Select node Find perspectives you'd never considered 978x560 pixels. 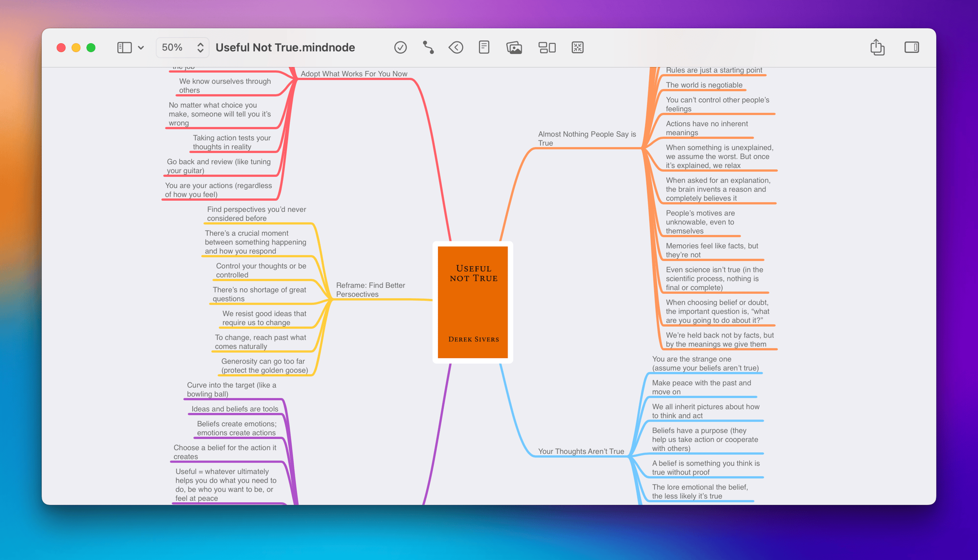click(x=256, y=214)
